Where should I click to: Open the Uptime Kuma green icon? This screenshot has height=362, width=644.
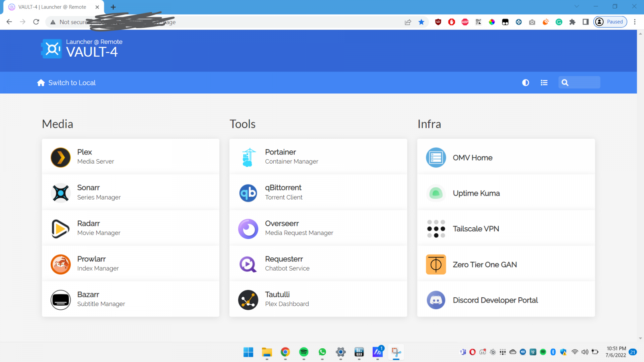coord(436,193)
